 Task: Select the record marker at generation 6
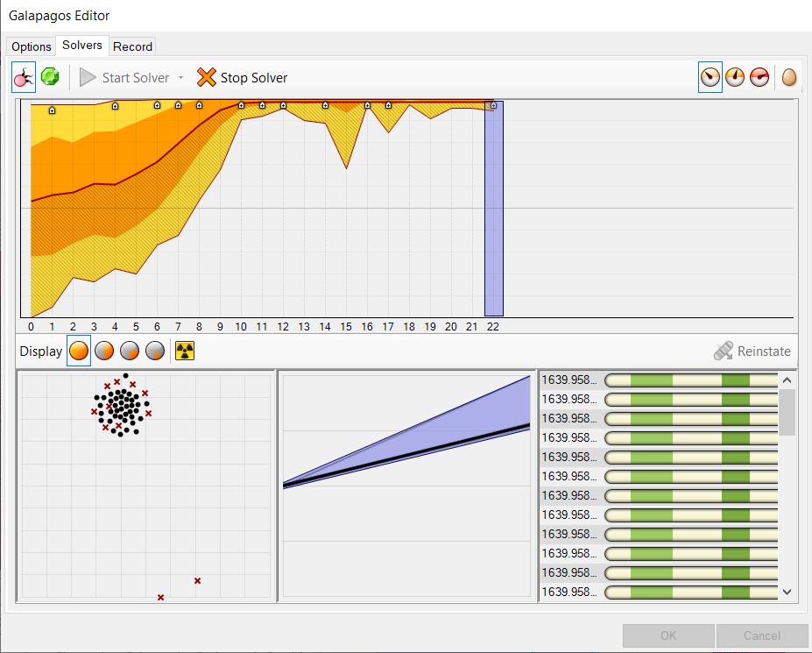[x=157, y=105]
